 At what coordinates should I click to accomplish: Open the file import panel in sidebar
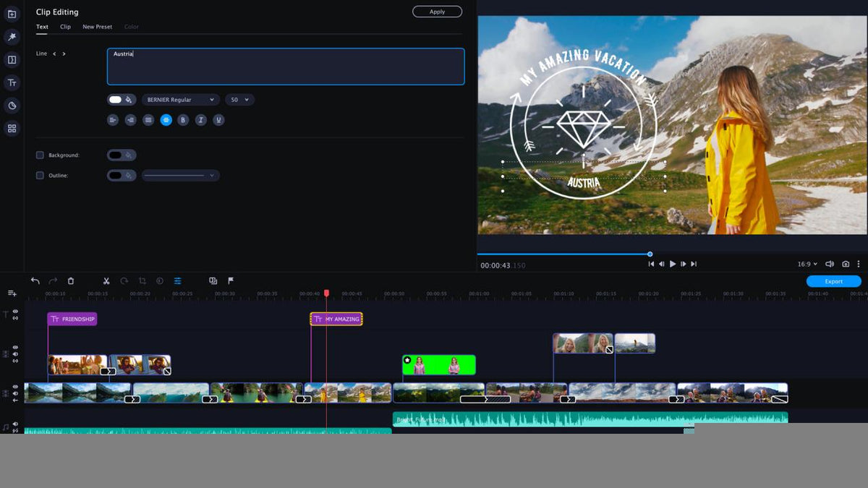click(x=12, y=14)
